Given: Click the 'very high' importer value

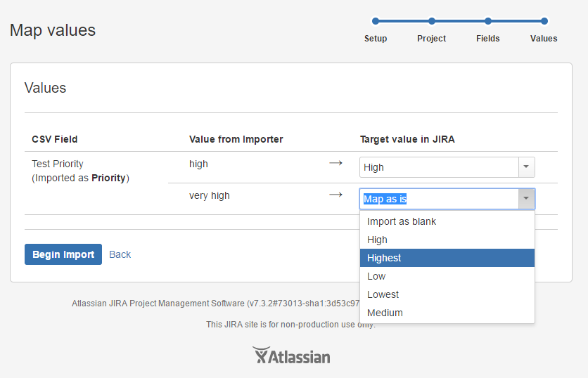Looking at the screenshot, I should (x=210, y=195).
